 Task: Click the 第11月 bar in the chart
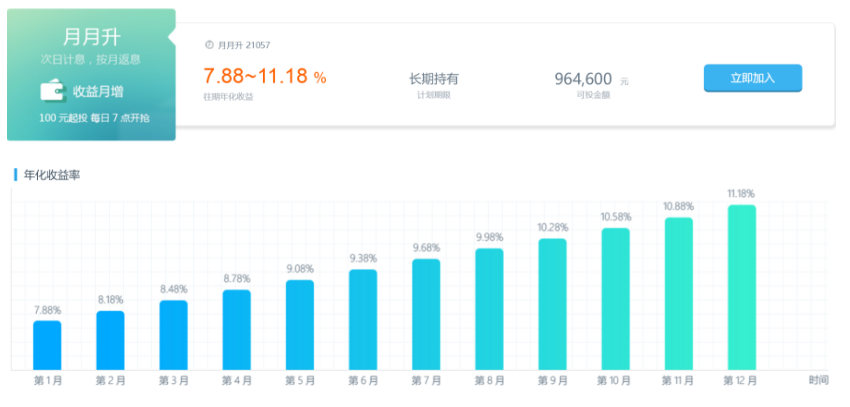tap(679, 294)
